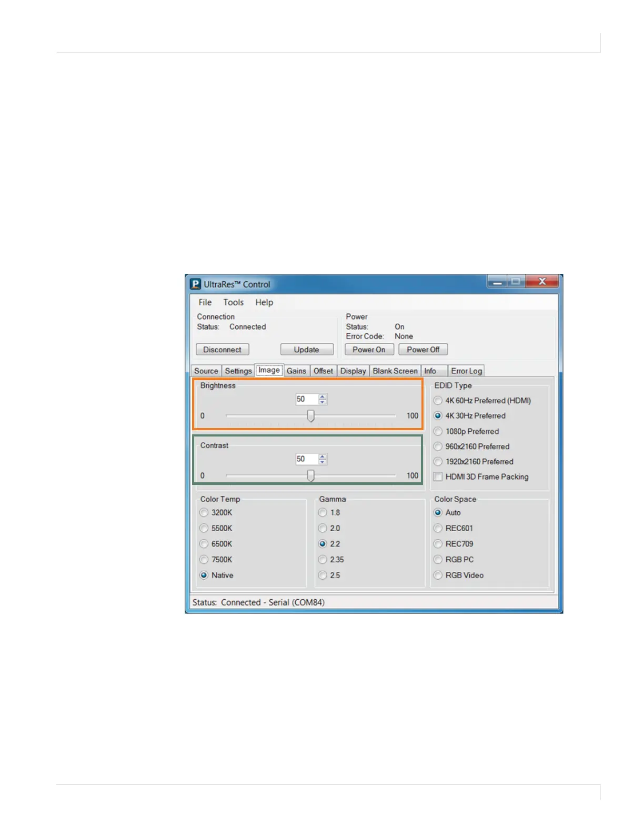The height and width of the screenshot is (834, 644).
Task: Switch to the Settings tab
Action: point(238,371)
